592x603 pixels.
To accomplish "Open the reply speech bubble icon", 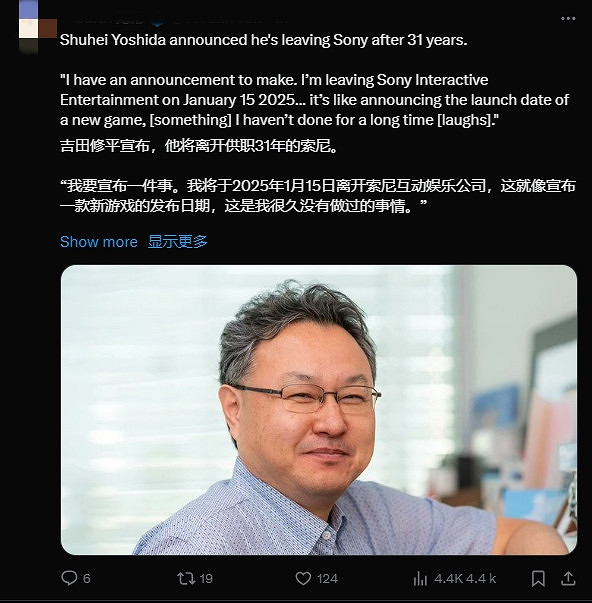I will pyautogui.click(x=69, y=578).
